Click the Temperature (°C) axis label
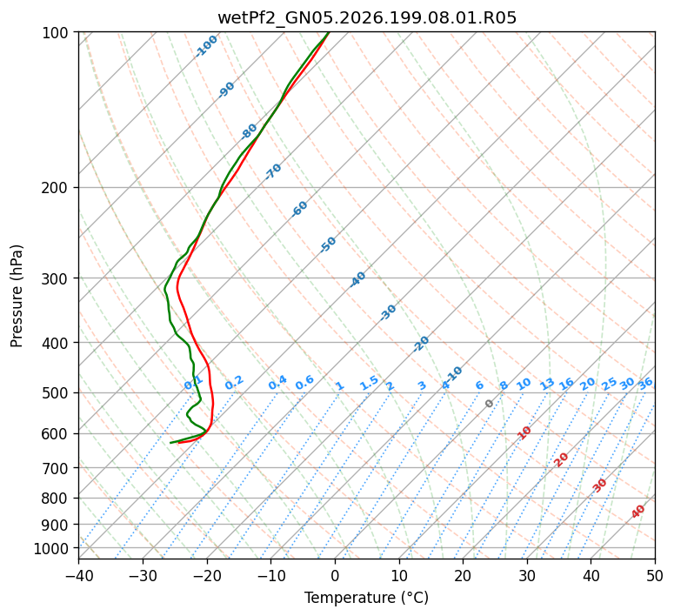Viewport: 674px width, 616px height. [367, 598]
